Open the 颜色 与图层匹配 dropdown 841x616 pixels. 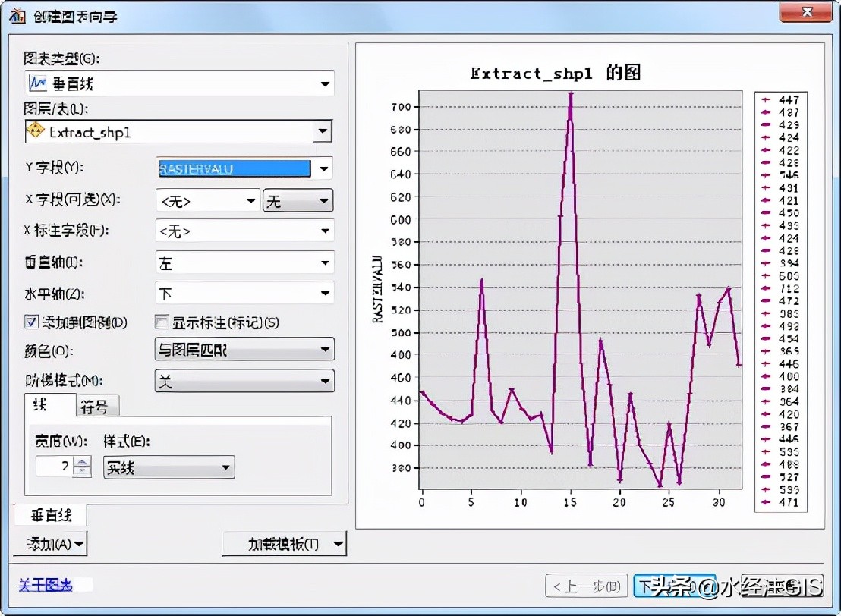[244, 350]
